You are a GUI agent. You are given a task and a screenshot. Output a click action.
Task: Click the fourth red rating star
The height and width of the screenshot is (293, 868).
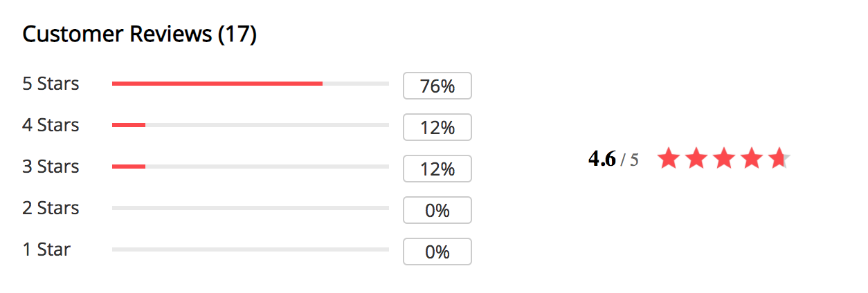(751, 158)
